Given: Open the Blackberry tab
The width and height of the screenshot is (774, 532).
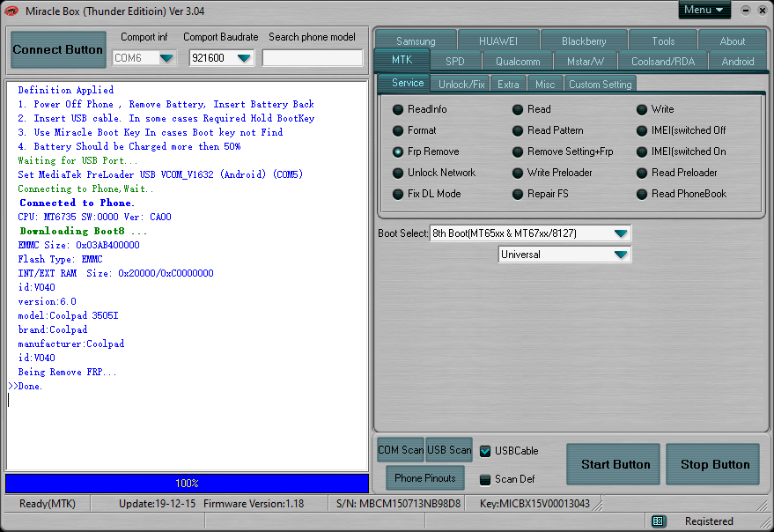Looking at the screenshot, I should tap(584, 41).
